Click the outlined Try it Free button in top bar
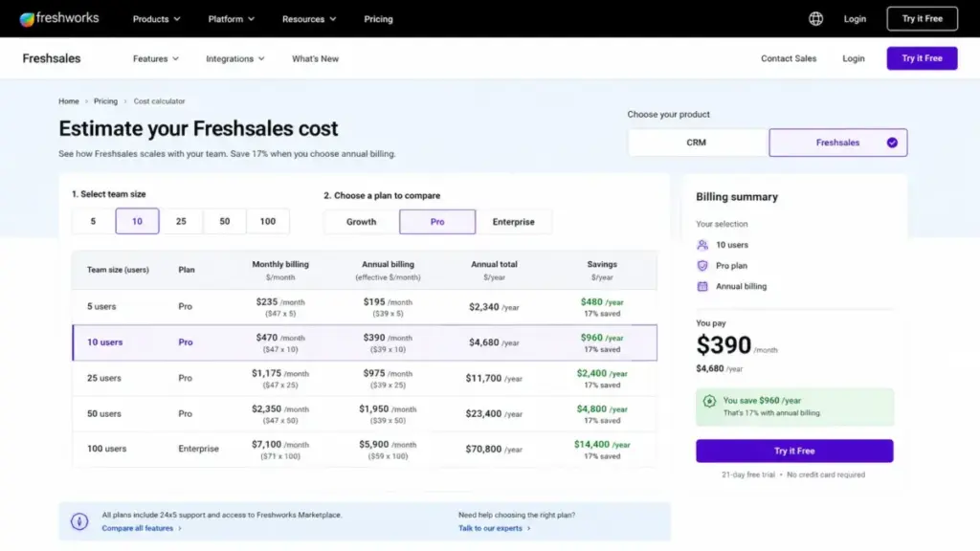The height and width of the screenshot is (551, 980). (922, 19)
